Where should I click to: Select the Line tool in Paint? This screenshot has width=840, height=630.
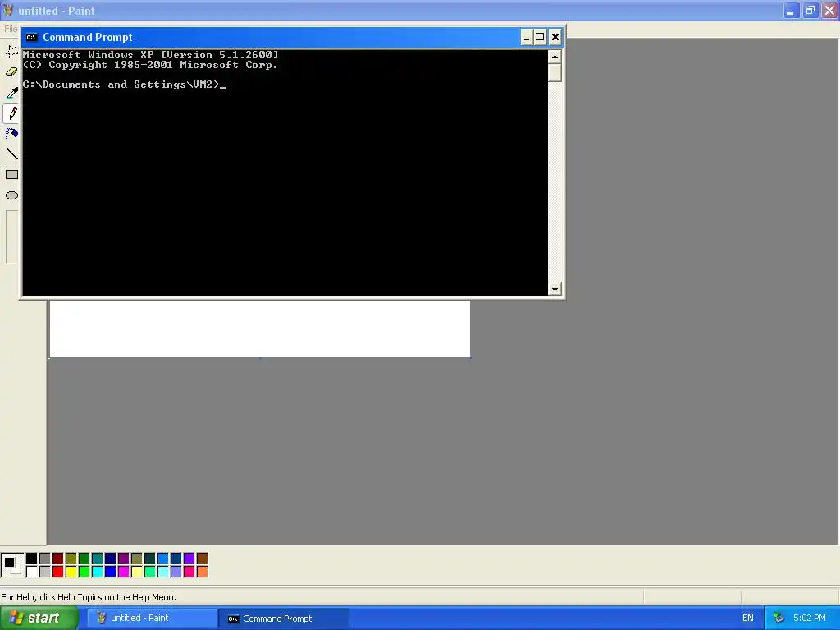[x=11, y=154]
